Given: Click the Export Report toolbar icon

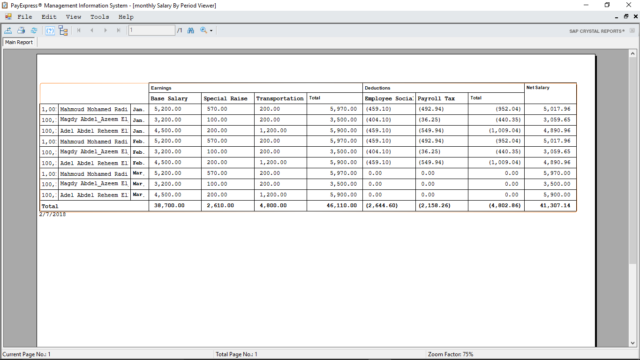Looking at the screenshot, I should 8,31.
